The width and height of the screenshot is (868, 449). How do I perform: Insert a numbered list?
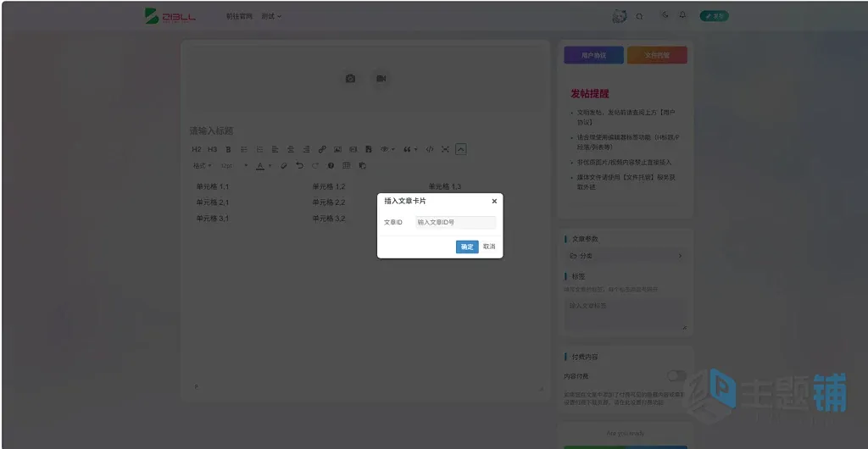(259, 149)
